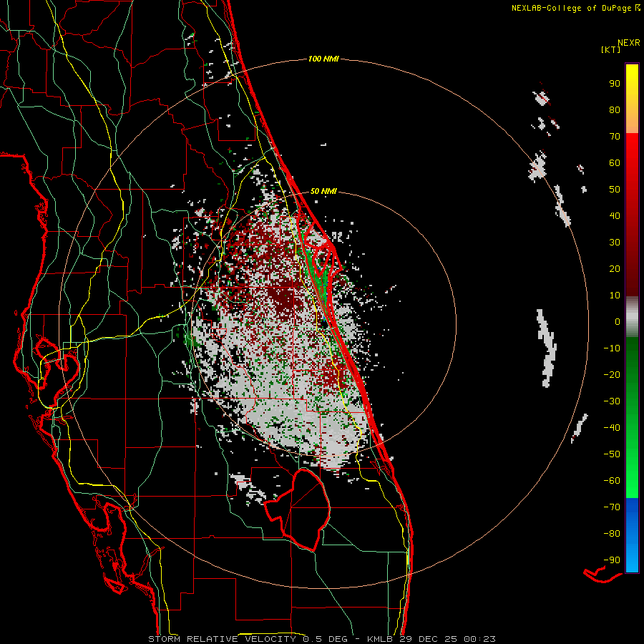The width and height of the screenshot is (644, 644).
Task: Click the positive 10 scale value
Action: coord(615,296)
